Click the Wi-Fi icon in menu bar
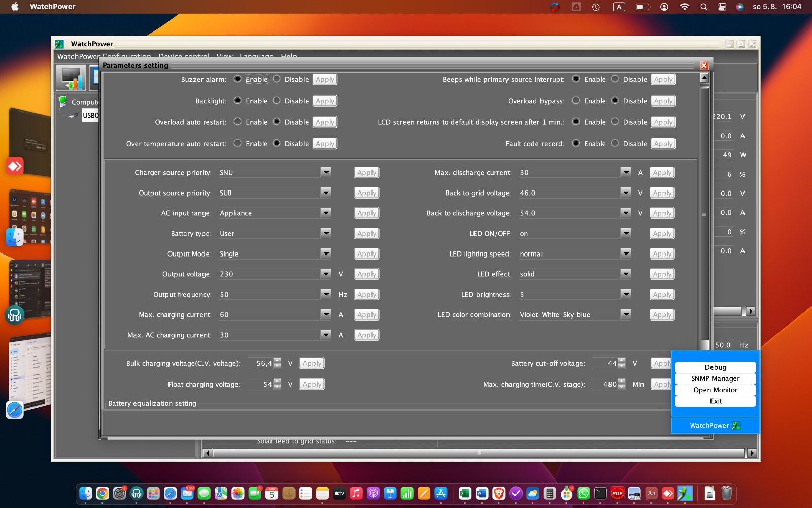812x508 pixels. click(684, 7)
